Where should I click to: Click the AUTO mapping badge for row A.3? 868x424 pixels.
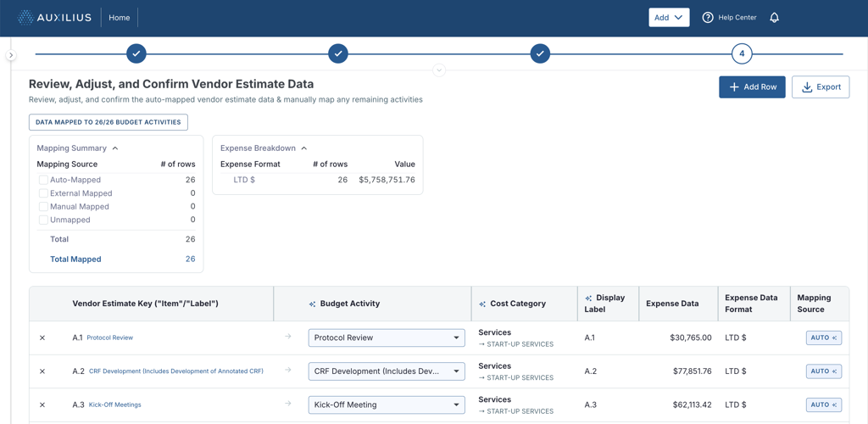[824, 404]
